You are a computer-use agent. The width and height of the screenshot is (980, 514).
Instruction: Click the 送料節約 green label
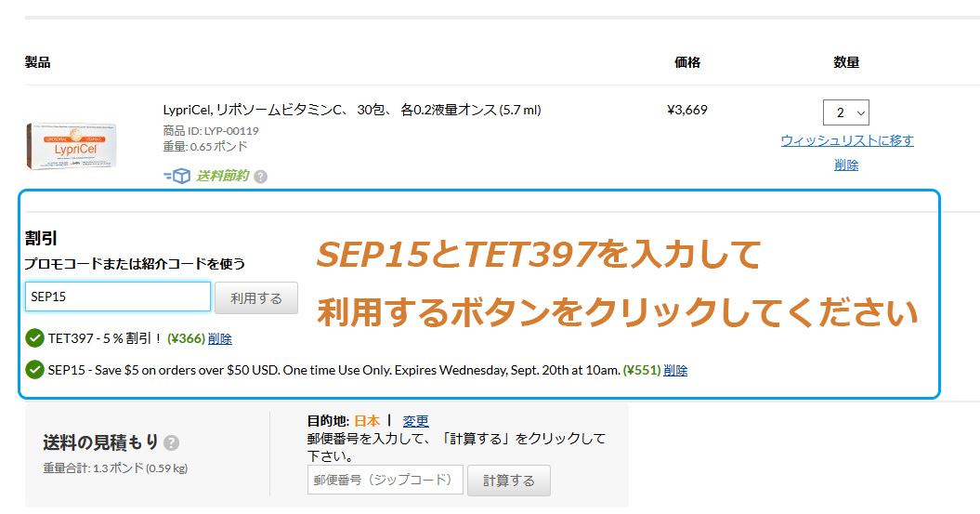(222, 176)
